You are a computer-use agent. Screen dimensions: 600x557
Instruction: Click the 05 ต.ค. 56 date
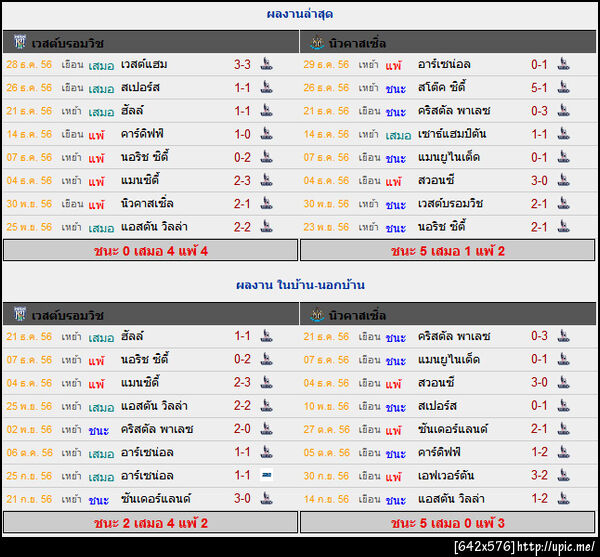(x=326, y=453)
